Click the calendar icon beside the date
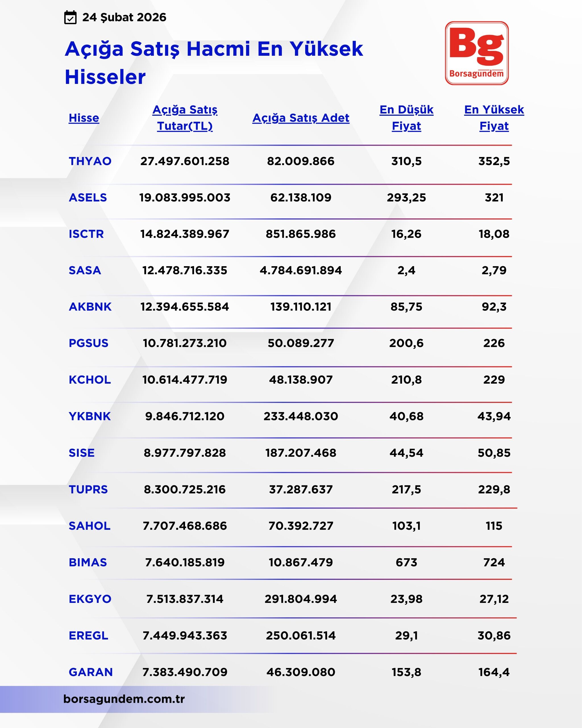This screenshot has width=582, height=728. [70, 18]
